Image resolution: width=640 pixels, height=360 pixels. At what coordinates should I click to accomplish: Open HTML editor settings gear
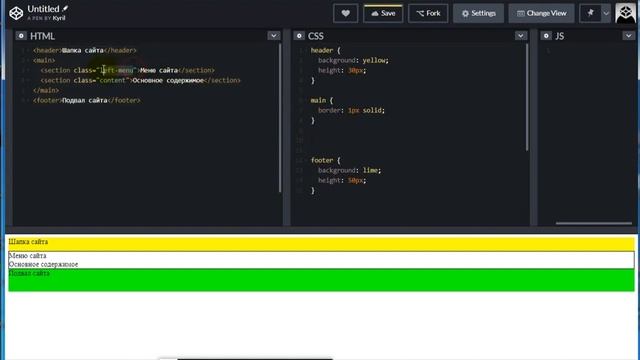pos(21,36)
